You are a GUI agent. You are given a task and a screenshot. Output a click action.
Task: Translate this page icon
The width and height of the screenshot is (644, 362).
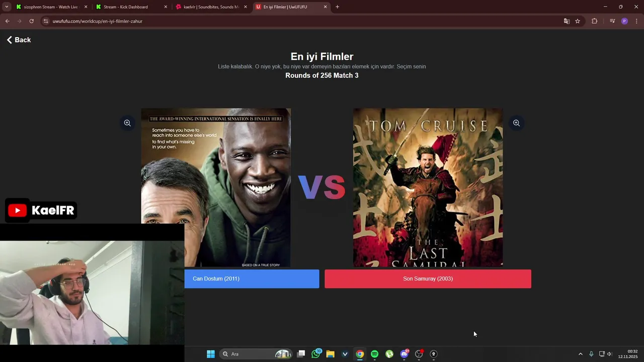pos(567,21)
